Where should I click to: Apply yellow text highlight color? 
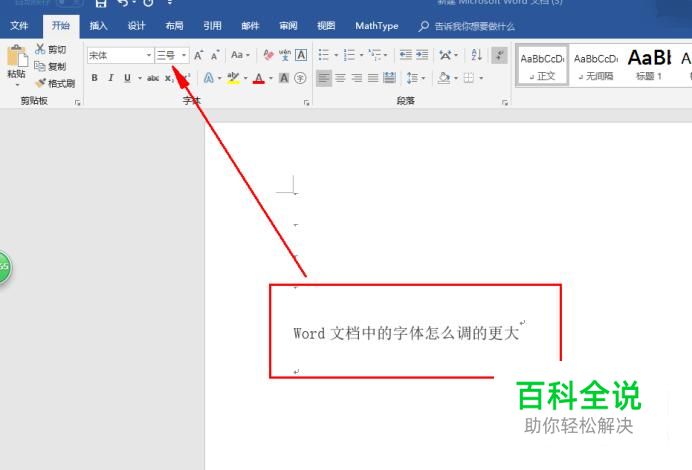pos(233,78)
